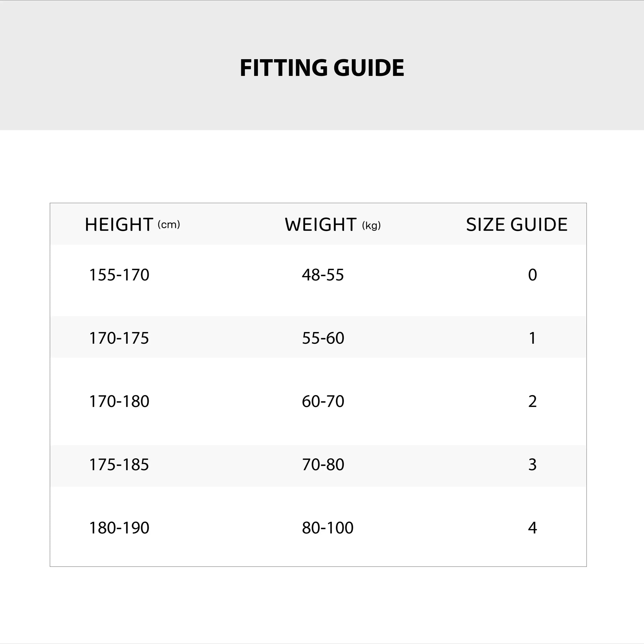Click the 155-170 height cell
The image size is (644, 644).
coord(119,275)
